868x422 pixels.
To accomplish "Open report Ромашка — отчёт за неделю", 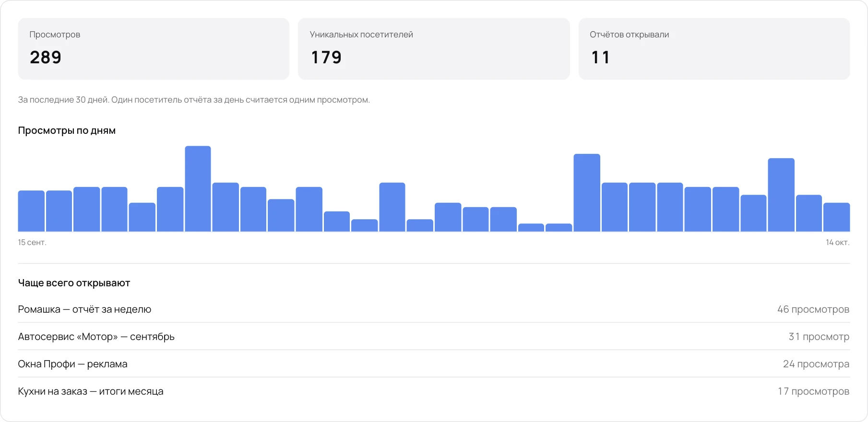I will coord(434,309).
